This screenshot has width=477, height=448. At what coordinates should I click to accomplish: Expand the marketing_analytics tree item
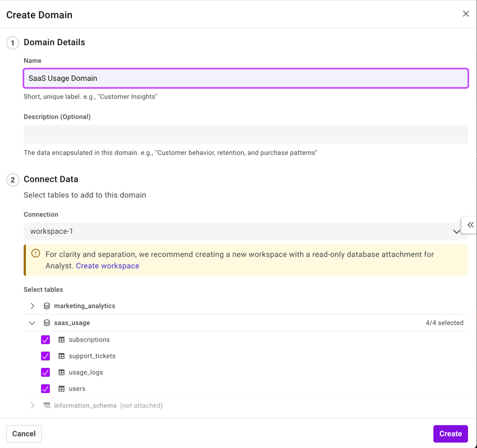32,306
